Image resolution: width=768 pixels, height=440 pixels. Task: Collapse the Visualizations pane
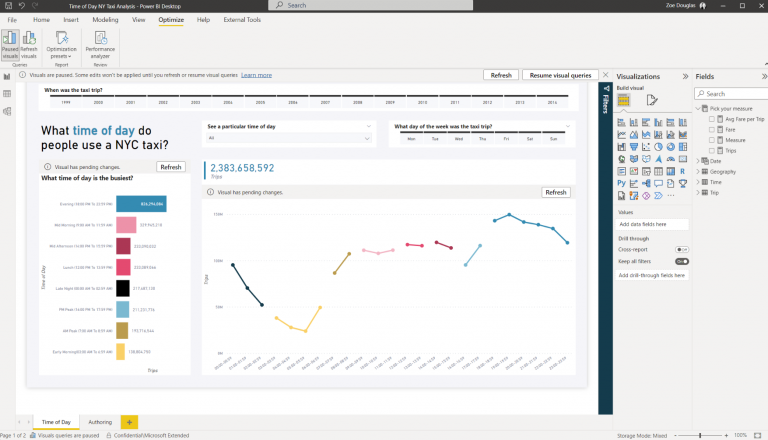(685, 76)
